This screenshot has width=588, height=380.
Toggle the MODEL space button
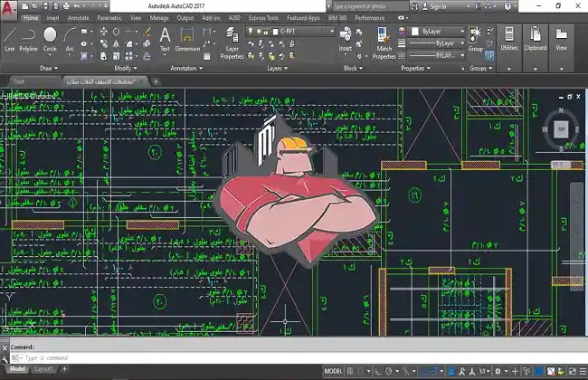pos(334,371)
